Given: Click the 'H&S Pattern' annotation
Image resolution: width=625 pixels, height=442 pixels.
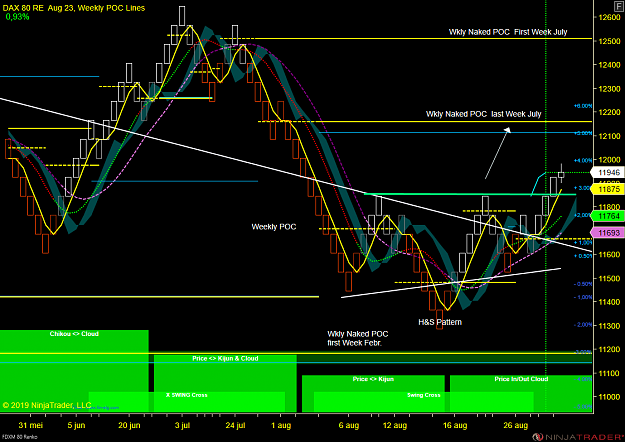Looking at the screenshot, I should coord(440,322).
